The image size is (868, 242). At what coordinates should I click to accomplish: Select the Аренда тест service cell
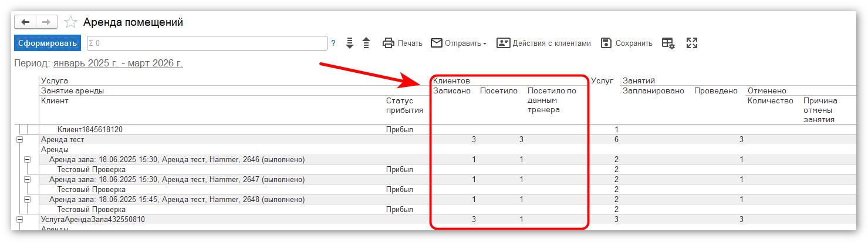[63, 140]
